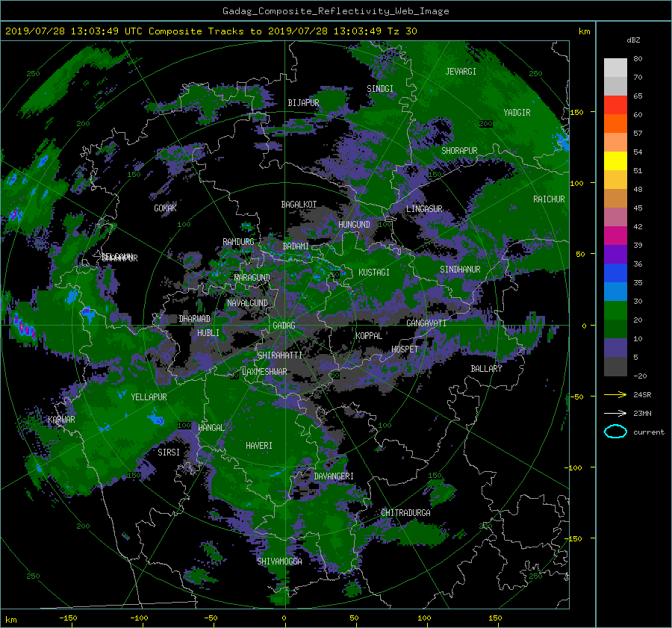Click the HUBLI city label
This screenshot has width=672, height=628.
click(x=208, y=332)
